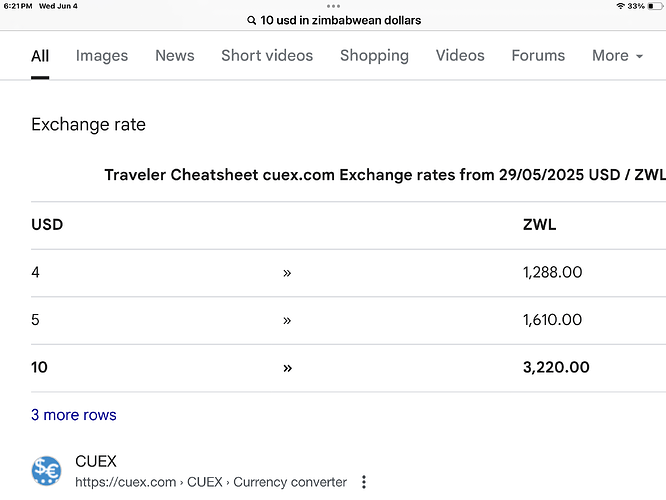Go to the Videos tab
Image resolution: width=666 pixels, height=500 pixels.
pos(460,56)
